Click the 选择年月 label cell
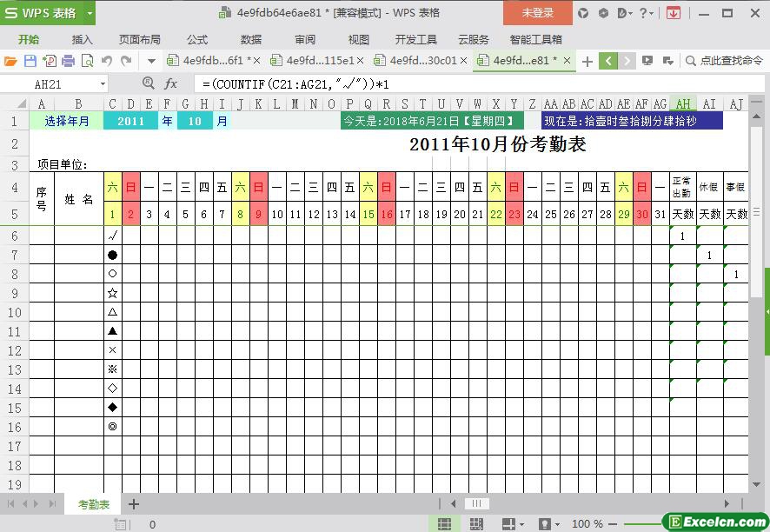Screen dimensions: 770x532 [x=67, y=121]
